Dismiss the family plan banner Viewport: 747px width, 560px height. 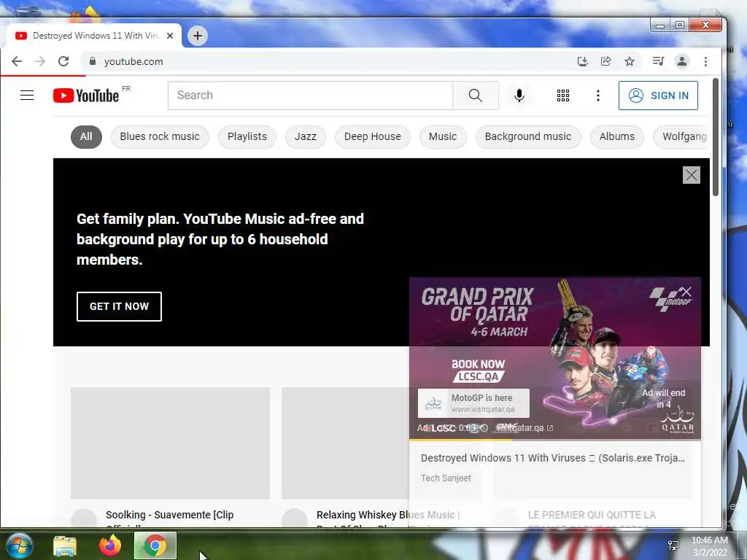(692, 175)
